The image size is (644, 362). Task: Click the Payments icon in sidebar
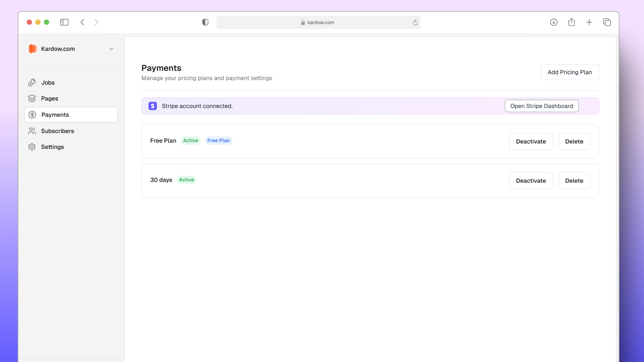tap(32, 115)
